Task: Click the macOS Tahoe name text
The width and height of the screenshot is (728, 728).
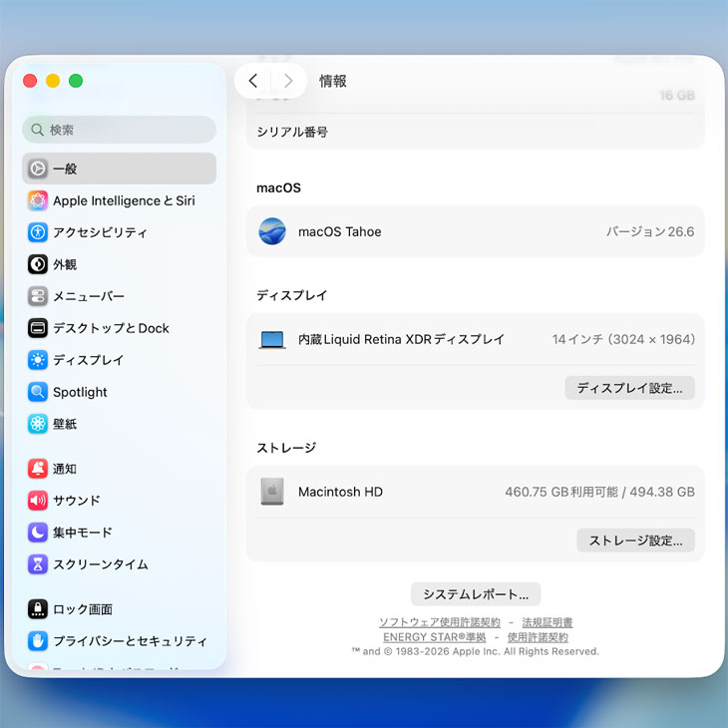Action: pos(340,231)
